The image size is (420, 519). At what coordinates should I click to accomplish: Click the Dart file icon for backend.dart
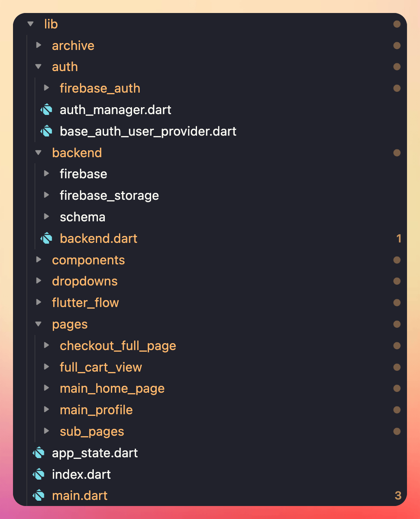point(47,238)
